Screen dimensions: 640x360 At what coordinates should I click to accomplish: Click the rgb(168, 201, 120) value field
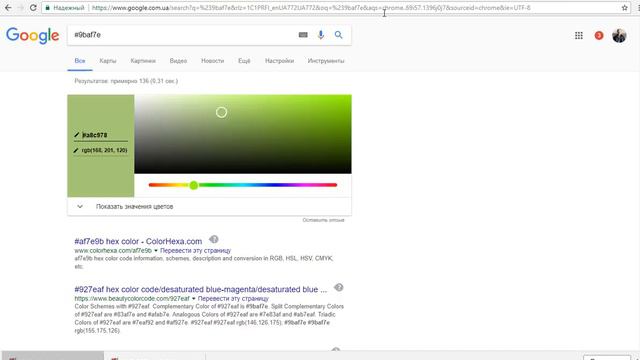coord(104,150)
